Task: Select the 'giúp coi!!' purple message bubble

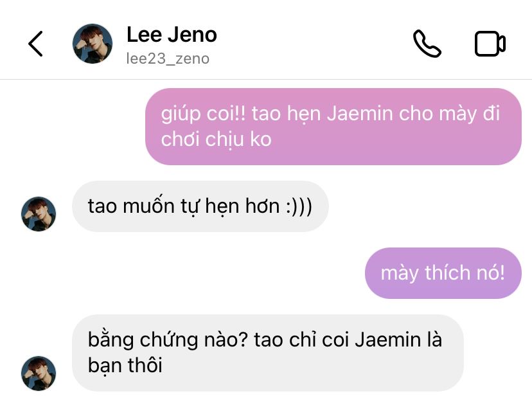Action: coord(333,127)
